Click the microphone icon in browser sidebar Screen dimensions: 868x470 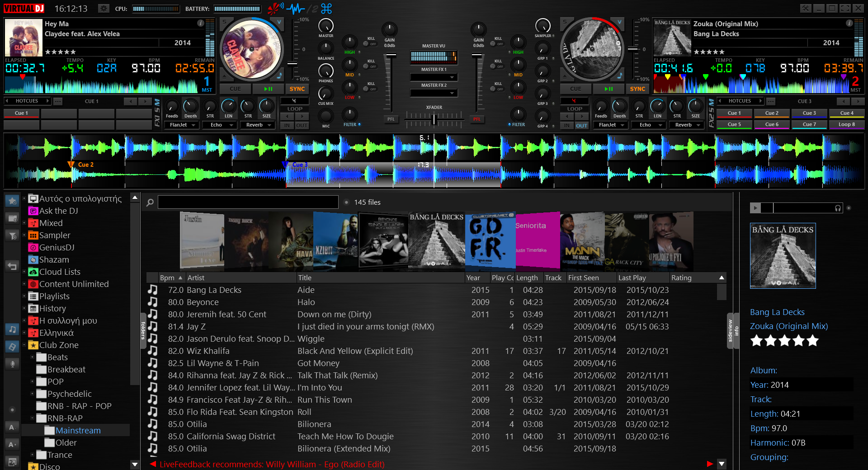[x=12, y=364]
